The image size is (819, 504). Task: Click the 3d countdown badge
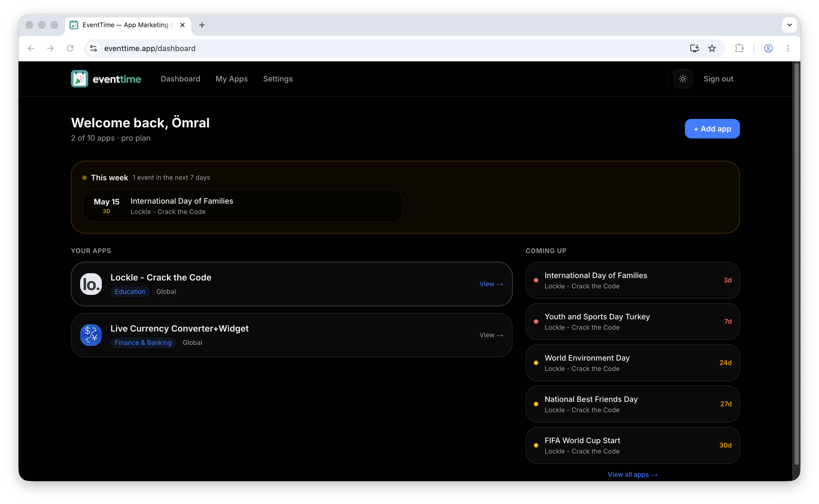[x=727, y=280]
